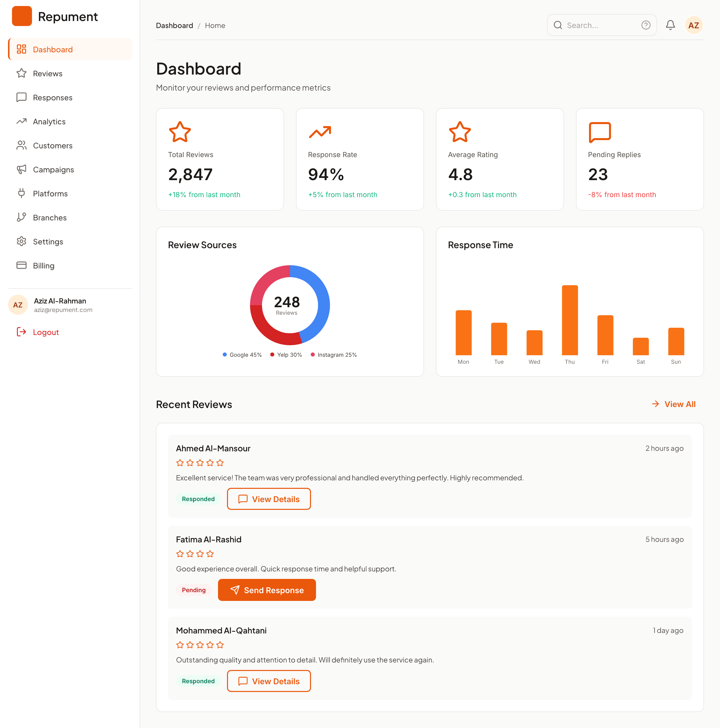Click the aziz@repument.com email text
Viewport: 720px width, 728px height.
click(63, 310)
